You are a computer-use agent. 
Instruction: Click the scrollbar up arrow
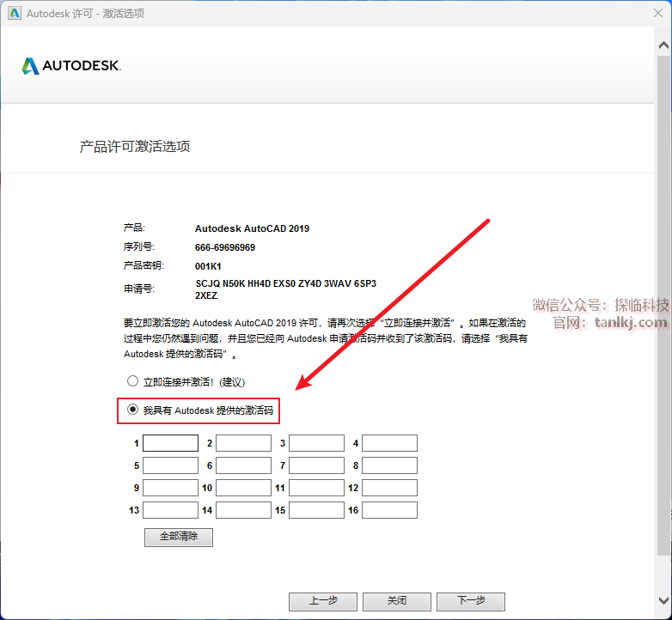pyautogui.click(x=664, y=45)
